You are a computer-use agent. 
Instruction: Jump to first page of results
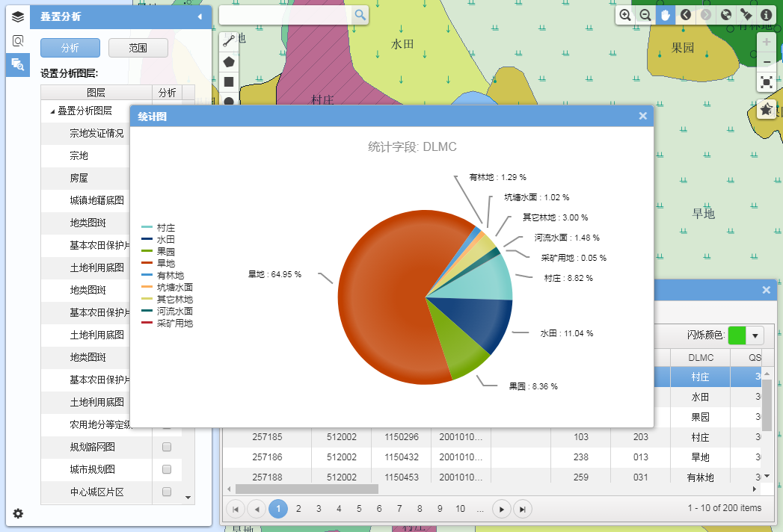(236, 509)
